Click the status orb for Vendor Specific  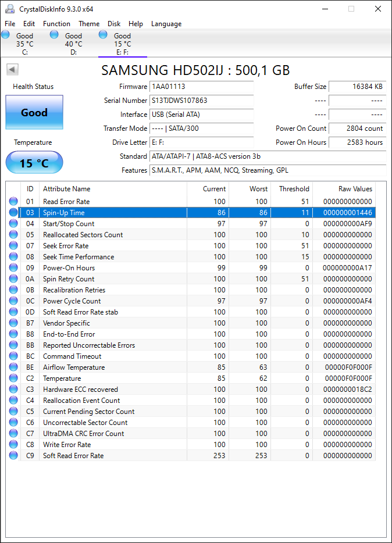(x=13, y=323)
